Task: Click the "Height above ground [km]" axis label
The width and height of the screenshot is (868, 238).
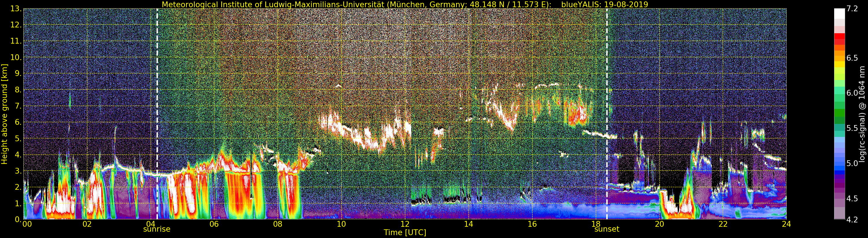Action: (4, 114)
